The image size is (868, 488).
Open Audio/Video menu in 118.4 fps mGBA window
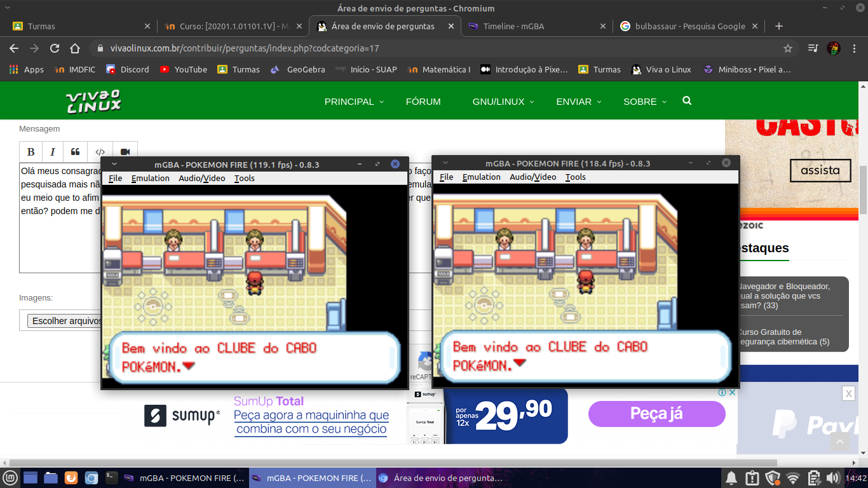tap(533, 177)
